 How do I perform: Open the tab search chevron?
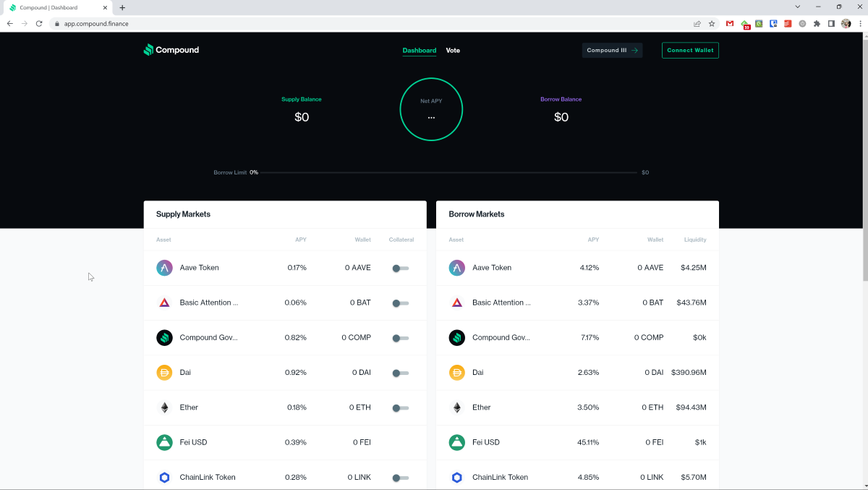tap(798, 7)
